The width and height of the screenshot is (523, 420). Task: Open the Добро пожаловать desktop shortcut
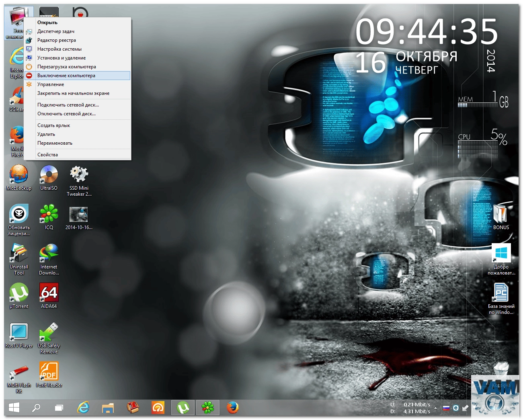[x=501, y=259]
